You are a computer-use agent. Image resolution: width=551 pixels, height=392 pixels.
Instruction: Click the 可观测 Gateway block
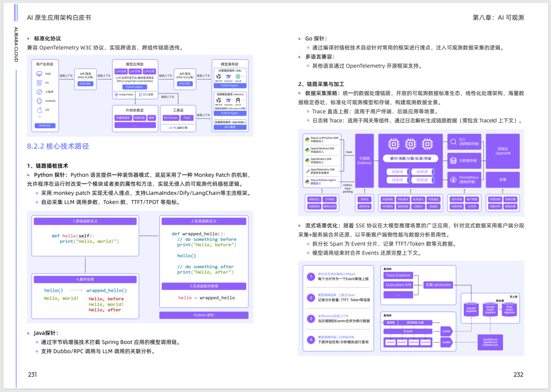point(364,161)
